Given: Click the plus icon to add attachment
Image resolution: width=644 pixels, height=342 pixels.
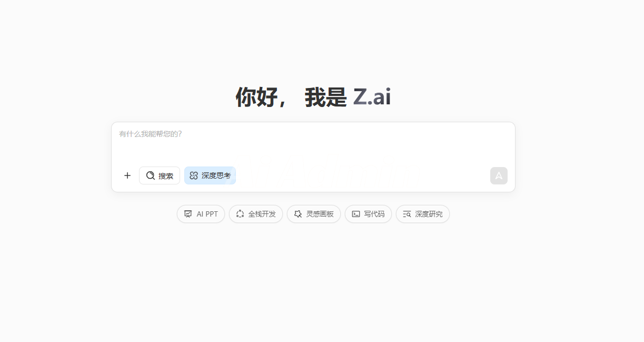Looking at the screenshot, I should [x=127, y=175].
